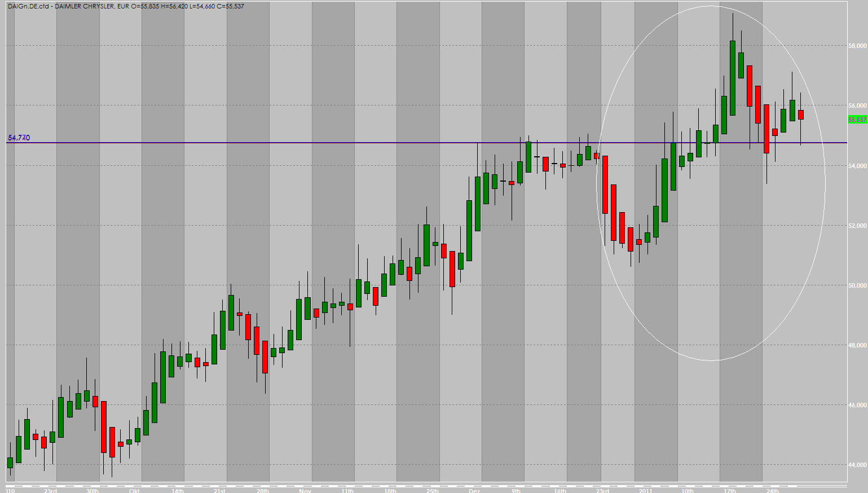Click the 17th label on the date axis
This screenshot has height=493, width=868.
point(730,490)
